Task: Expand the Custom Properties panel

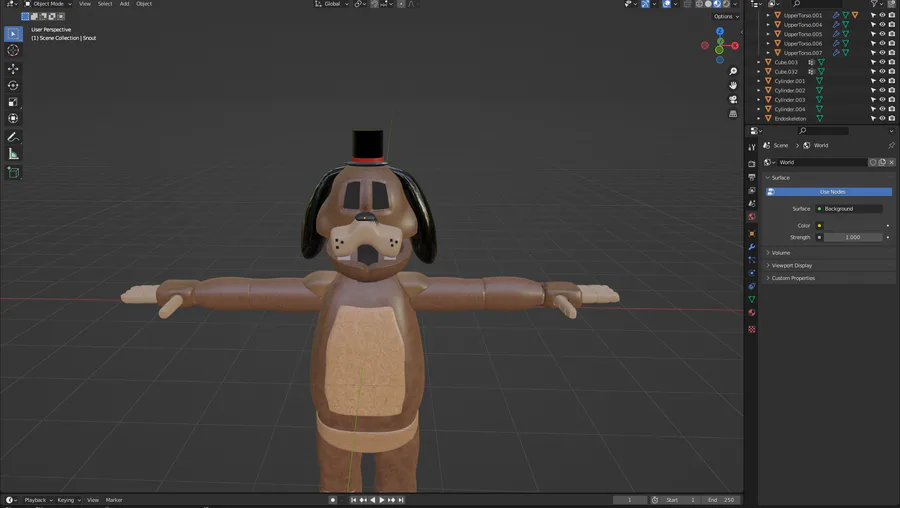Action: [x=828, y=278]
